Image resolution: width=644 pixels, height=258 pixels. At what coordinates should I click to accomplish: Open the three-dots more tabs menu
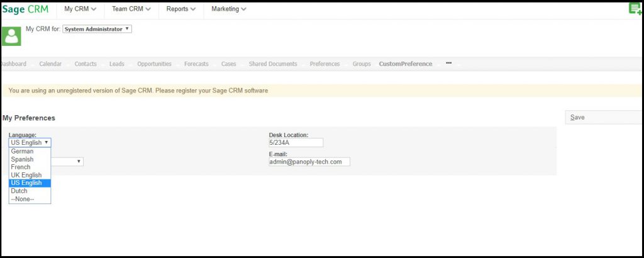[x=448, y=64]
